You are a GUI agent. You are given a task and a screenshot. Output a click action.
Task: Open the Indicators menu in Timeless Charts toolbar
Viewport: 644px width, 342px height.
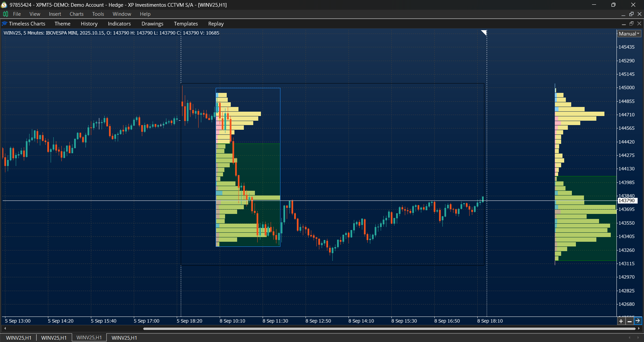(119, 23)
